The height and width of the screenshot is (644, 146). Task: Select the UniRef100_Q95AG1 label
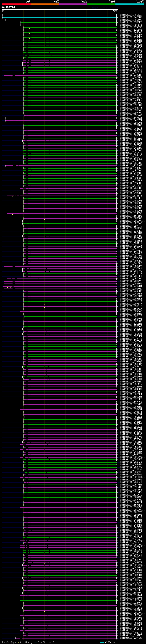(x=131, y=480)
